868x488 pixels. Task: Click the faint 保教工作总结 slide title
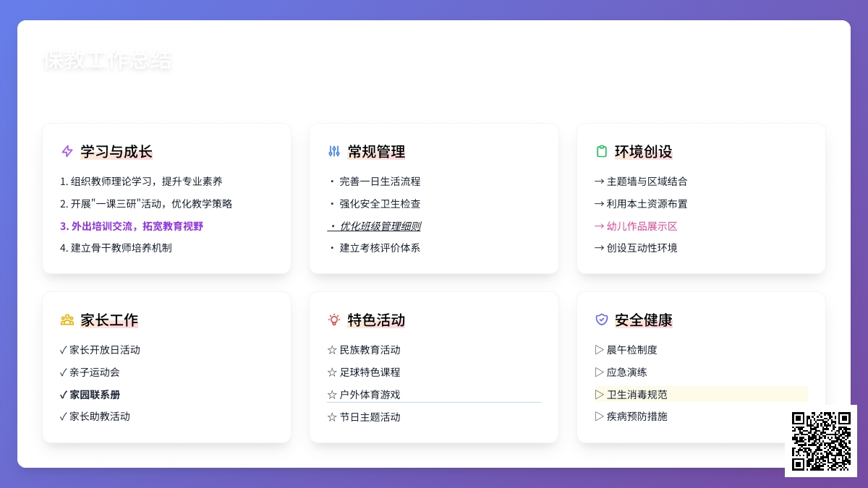tap(107, 61)
